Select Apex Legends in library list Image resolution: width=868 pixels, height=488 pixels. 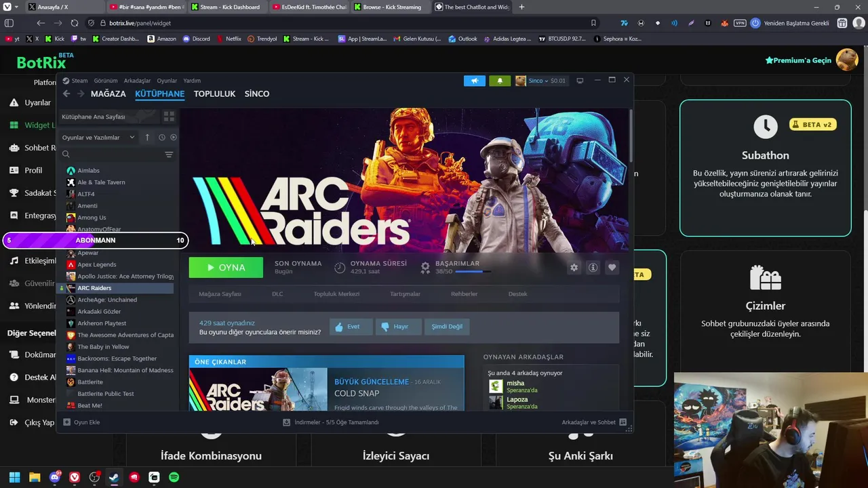pos(97,264)
